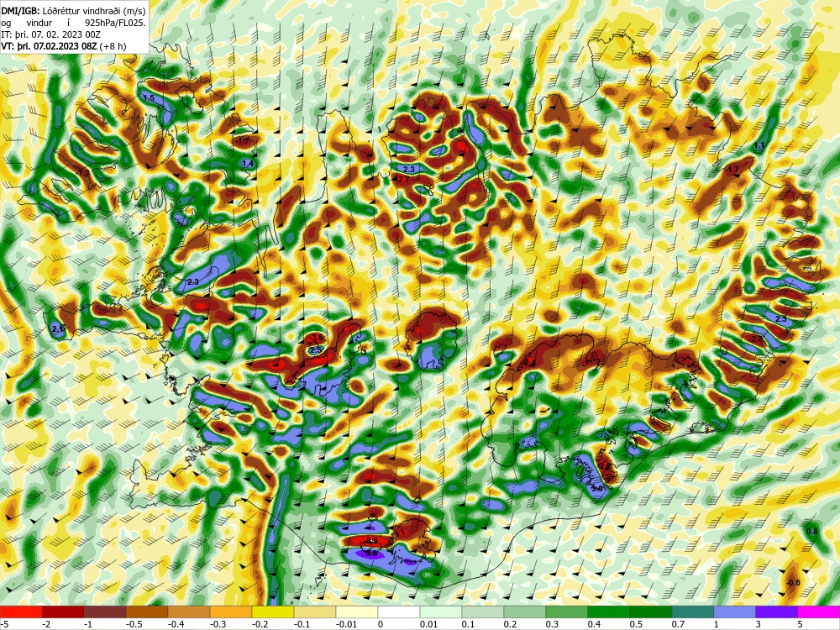
Task: Select the '2.6' map value label
Action: pos(57,328)
